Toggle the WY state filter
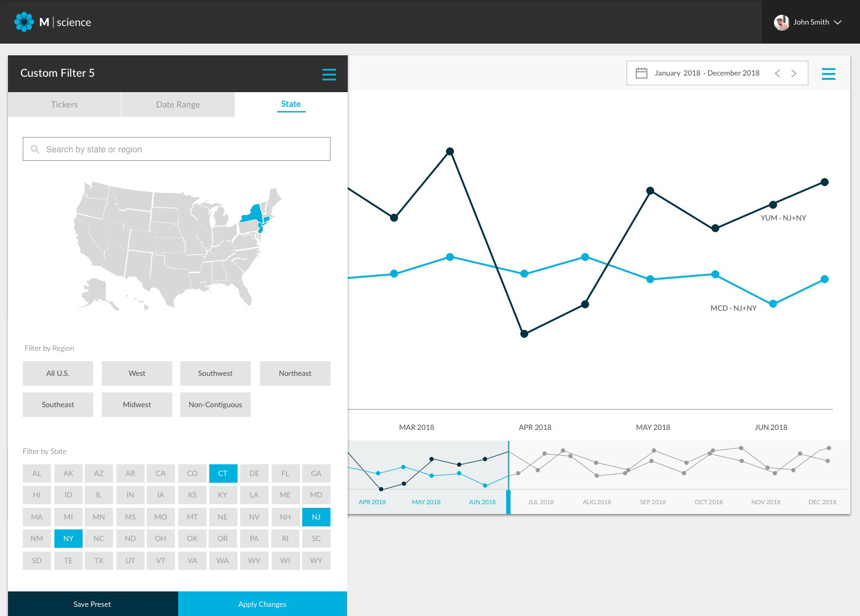The image size is (860, 616). click(x=316, y=561)
